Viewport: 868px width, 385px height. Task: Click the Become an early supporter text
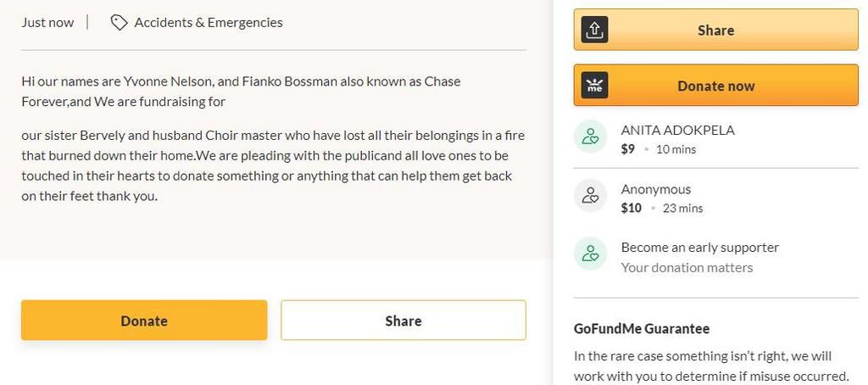point(699,247)
